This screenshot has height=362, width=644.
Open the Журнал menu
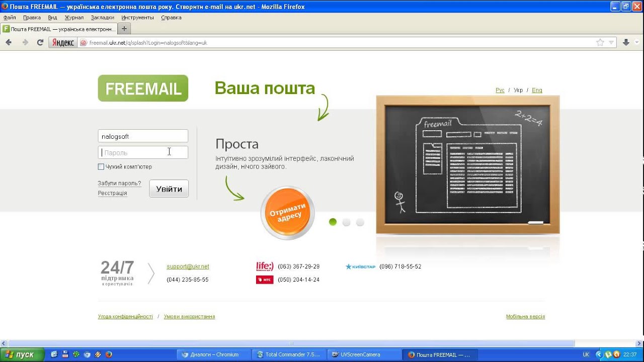[x=74, y=18]
